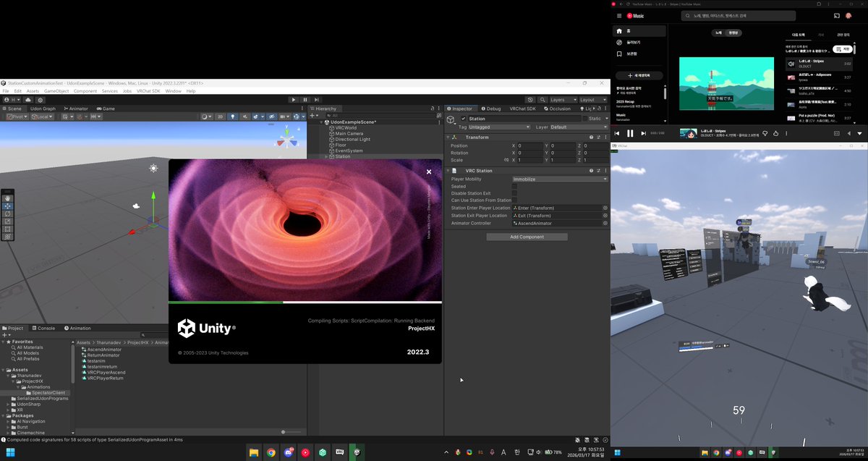Switch to the Game tab

pos(106,109)
